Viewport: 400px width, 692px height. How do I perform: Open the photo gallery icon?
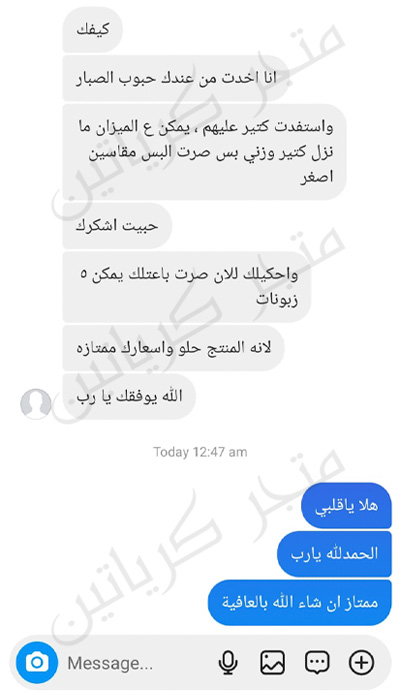(x=272, y=662)
